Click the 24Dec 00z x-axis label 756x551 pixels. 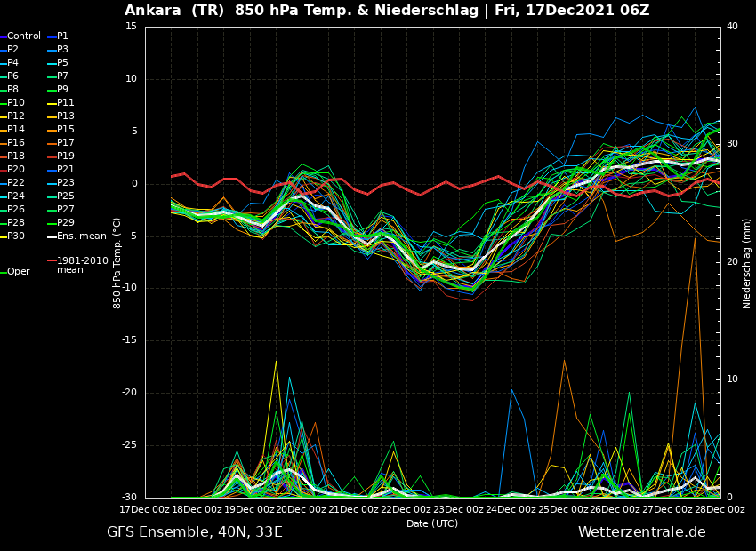click(511, 509)
